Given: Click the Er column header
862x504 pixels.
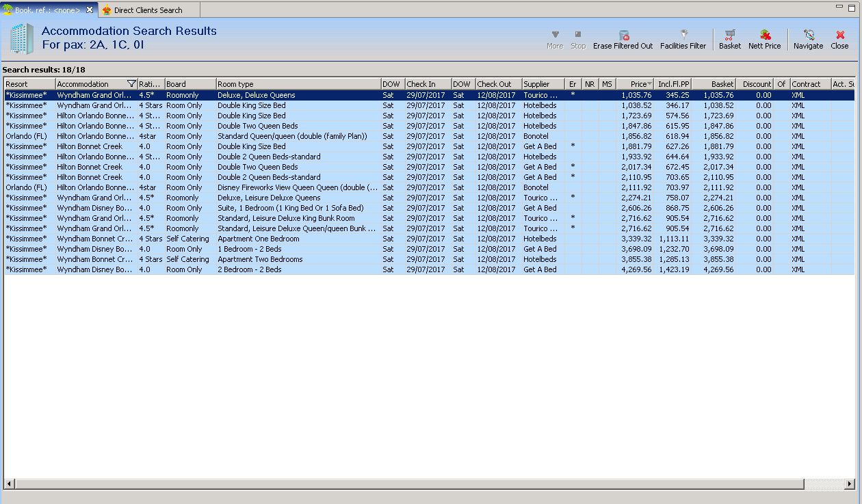Looking at the screenshot, I should click(x=574, y=84).
